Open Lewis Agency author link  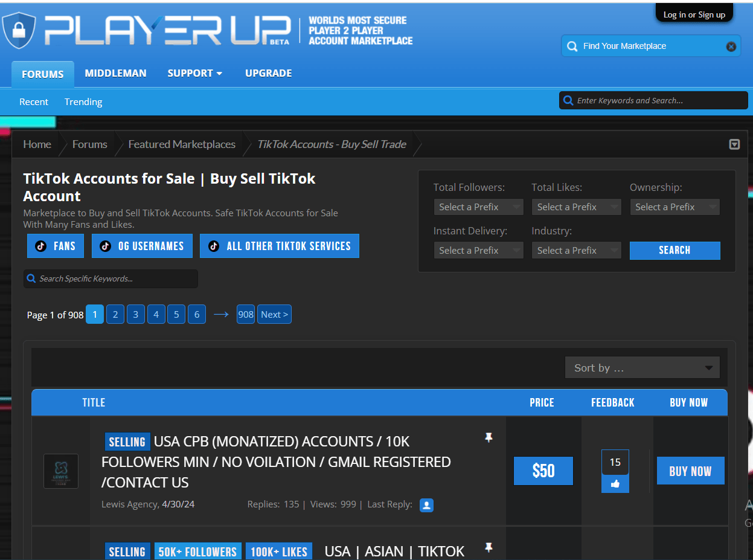tap(129, 504)
